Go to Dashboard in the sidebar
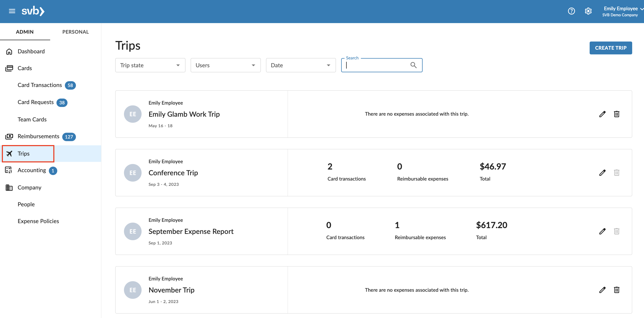Image resolution: width=644 pixels, height=318 pixels. pyautogui.click(x=31, y=51)
